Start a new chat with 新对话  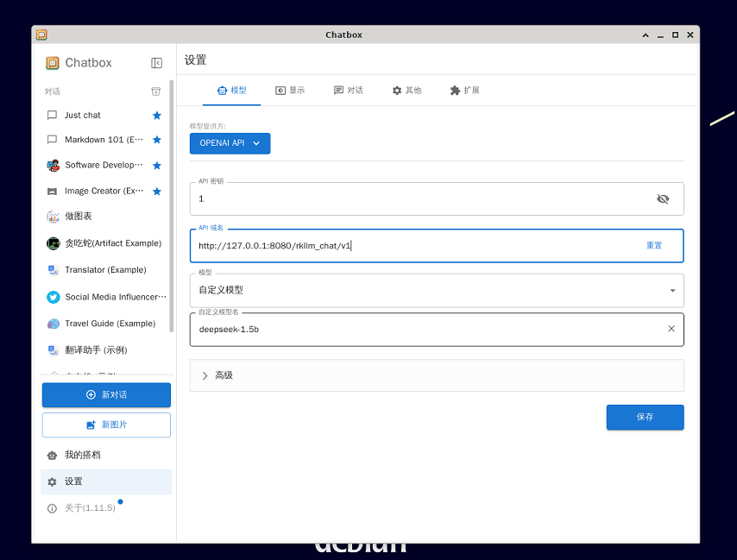click(x=106, y=395)
